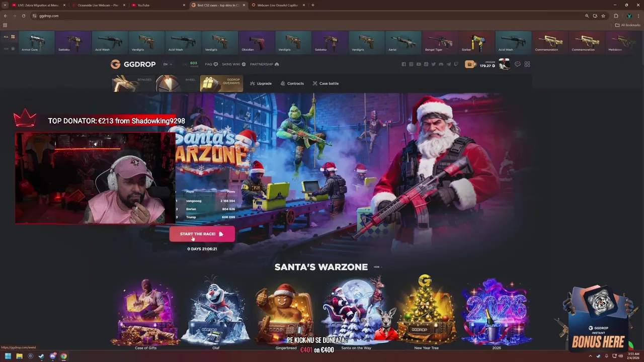
Task: Reload the ggdrop.com page
Action: pos(23,16)
